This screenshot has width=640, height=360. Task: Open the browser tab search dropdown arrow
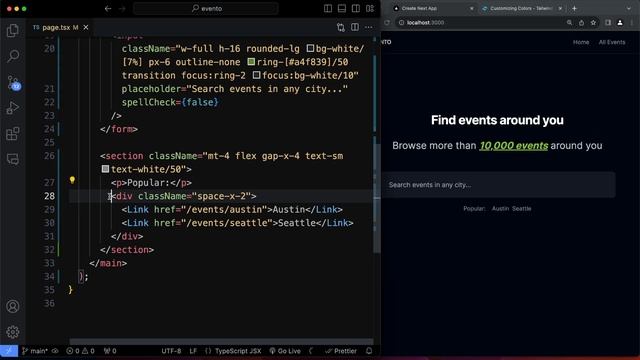point(629,9)
